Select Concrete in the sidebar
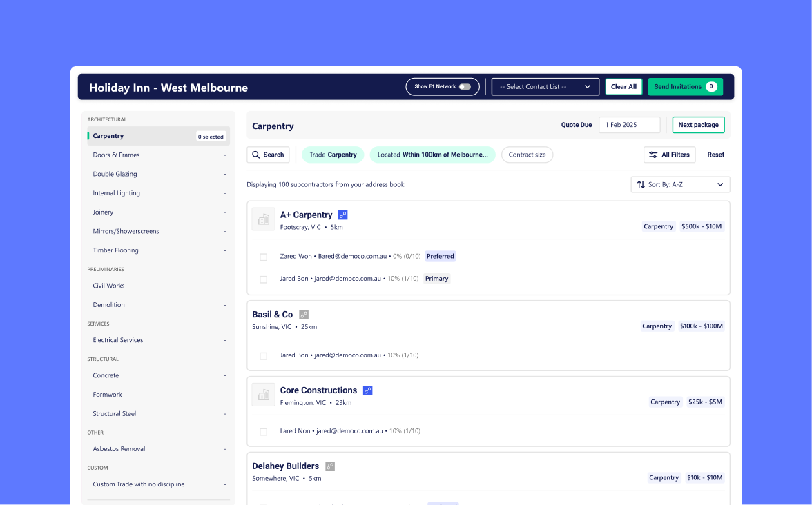This screenshot has width=812, height=505. pyautogui.click(x=159, y=375)
